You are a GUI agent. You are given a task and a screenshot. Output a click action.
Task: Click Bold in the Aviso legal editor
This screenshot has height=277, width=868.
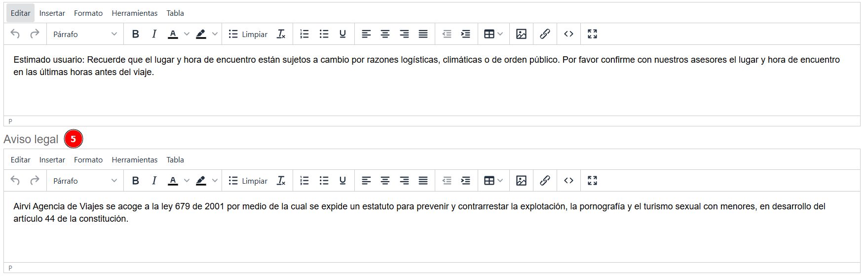(x=135, y=181)
